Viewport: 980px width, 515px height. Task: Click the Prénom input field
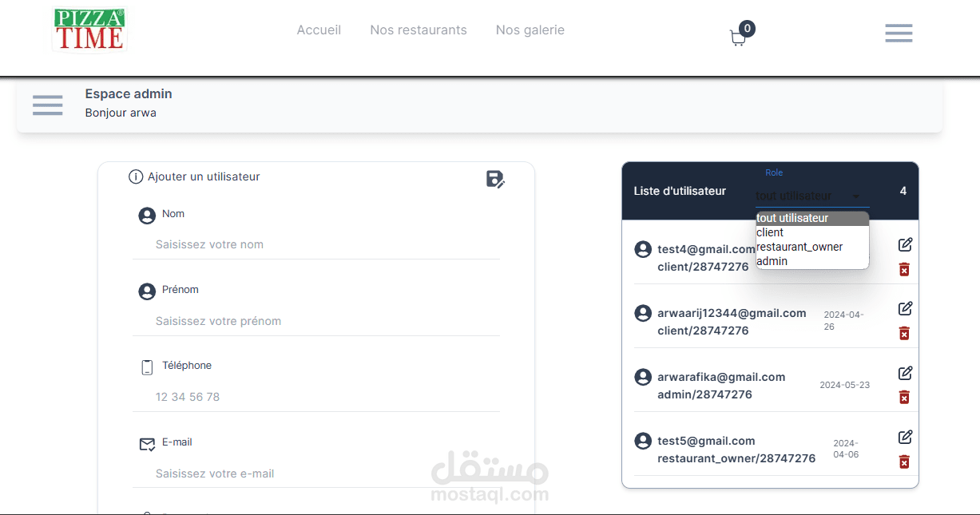316,321
